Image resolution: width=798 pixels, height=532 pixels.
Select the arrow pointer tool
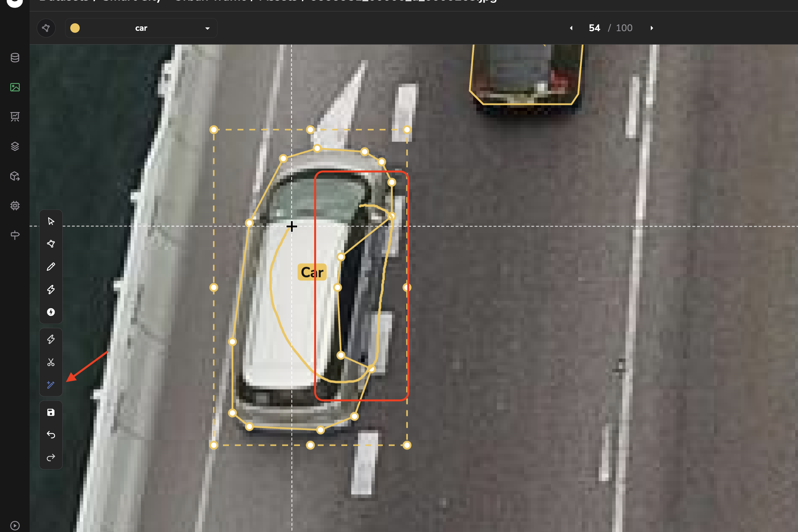(51, 221)
